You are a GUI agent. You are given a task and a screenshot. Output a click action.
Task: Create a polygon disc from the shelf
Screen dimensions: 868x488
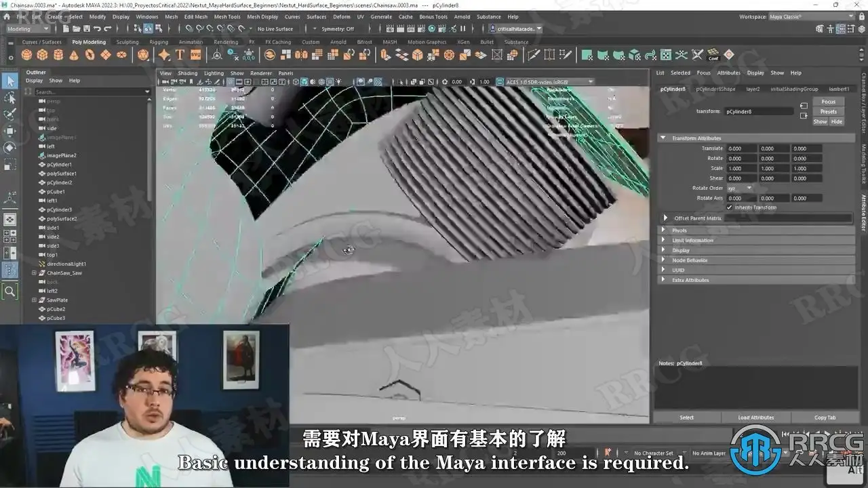(x=120, y=55)
